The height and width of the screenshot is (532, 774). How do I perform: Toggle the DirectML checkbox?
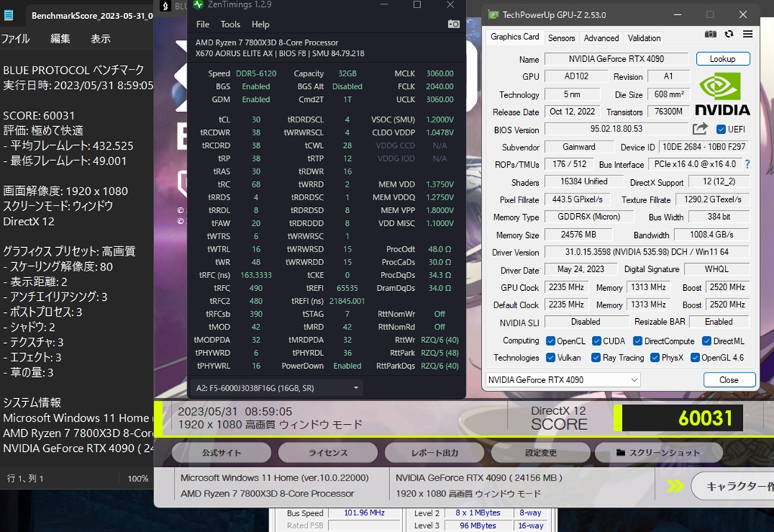click(x=707, y=341)
